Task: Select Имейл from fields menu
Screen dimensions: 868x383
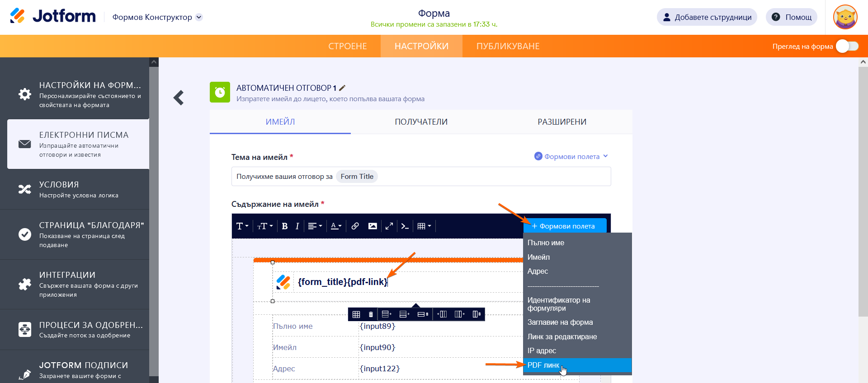Action: [x=577, y=257]
